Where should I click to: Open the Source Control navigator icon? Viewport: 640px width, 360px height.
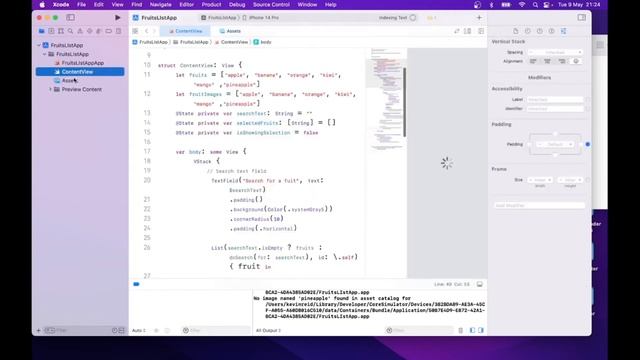pos(51,31)
